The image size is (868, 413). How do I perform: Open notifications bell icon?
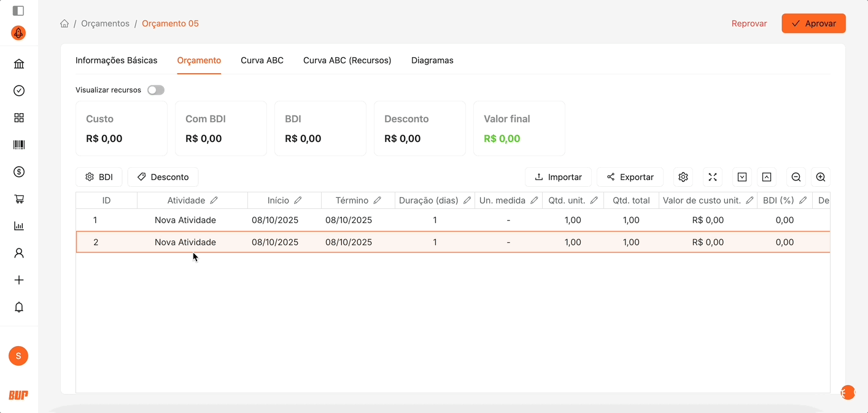coord(19,307)
